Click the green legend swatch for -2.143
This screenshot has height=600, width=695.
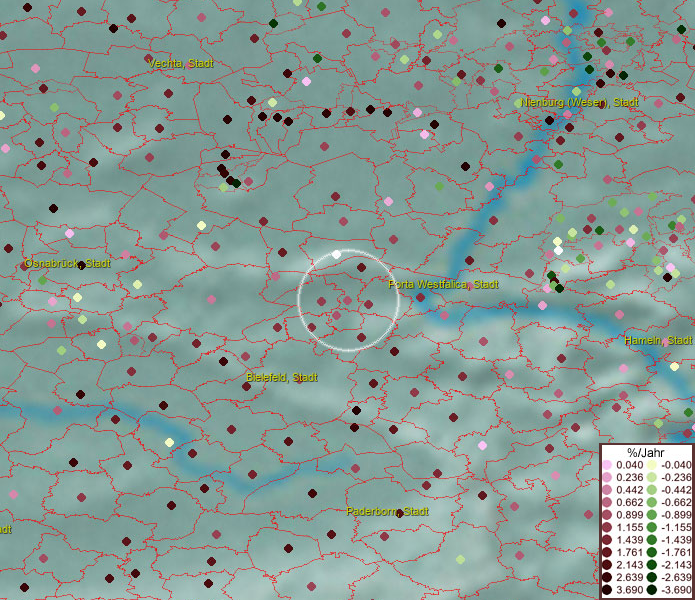pyautogui.click(x=652, y=565)
